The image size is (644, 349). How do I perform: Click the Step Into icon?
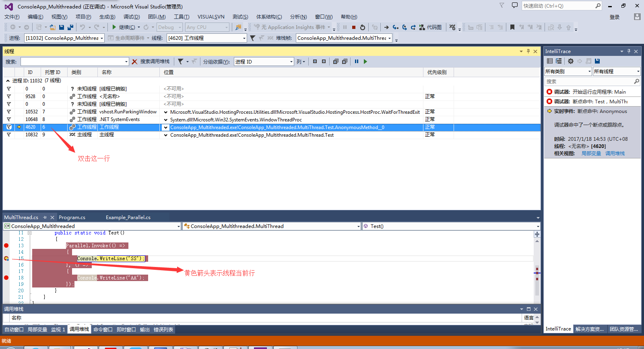click(396, 27)
